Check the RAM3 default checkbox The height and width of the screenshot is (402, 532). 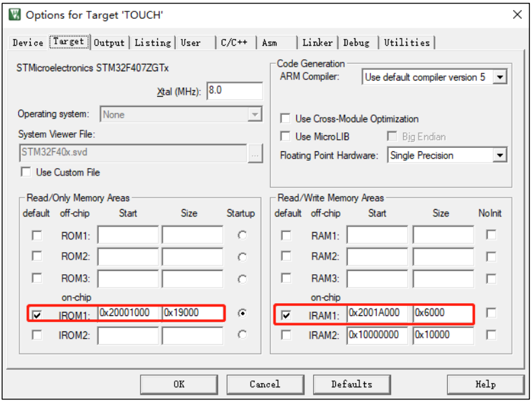coord(286,278)
